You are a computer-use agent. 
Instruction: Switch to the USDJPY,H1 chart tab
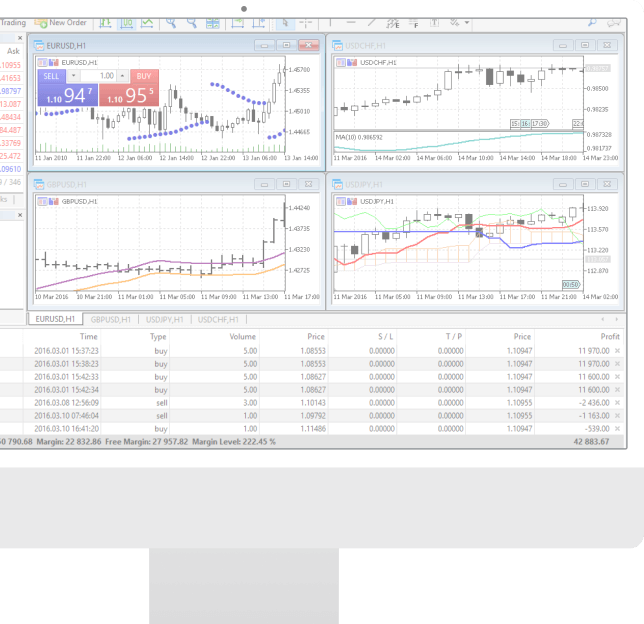click(165, 320)
